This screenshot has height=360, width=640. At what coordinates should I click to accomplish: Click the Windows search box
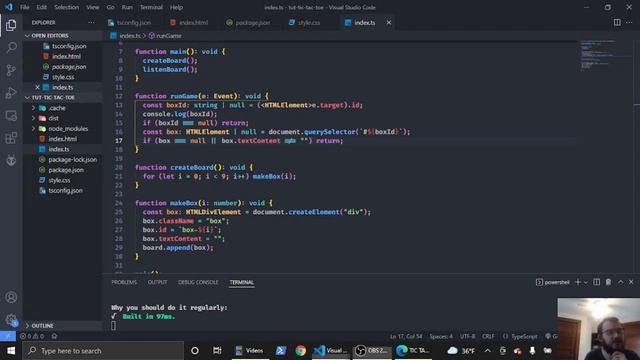coord(104,351)
